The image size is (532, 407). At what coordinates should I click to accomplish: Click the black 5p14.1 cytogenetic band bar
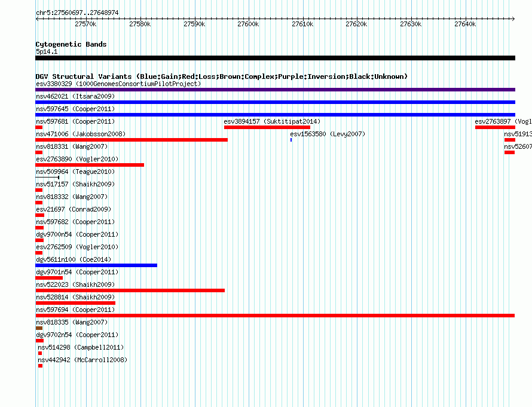[x=275, y=58]
